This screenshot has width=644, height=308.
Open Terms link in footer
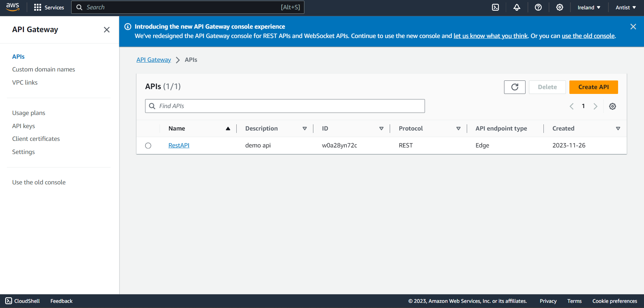pos(575,301)
